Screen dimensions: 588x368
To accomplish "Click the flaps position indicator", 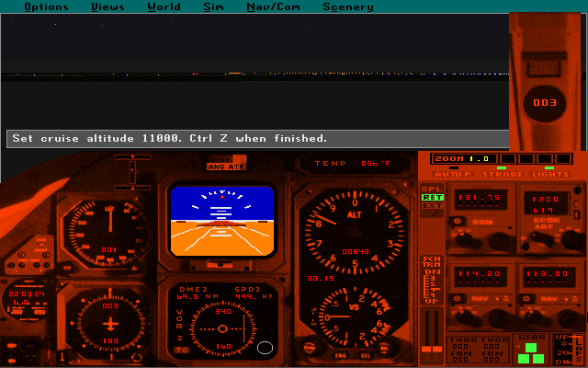I will tap(569, 350).
